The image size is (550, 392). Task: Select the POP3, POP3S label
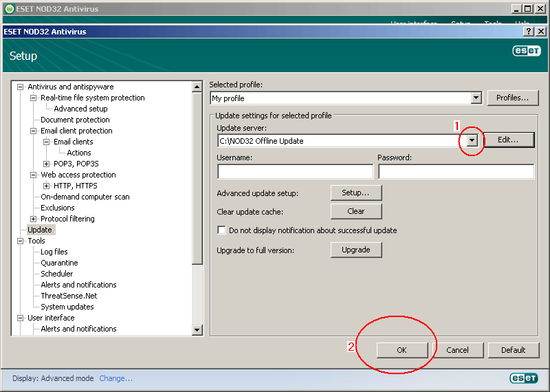point(76,164)
